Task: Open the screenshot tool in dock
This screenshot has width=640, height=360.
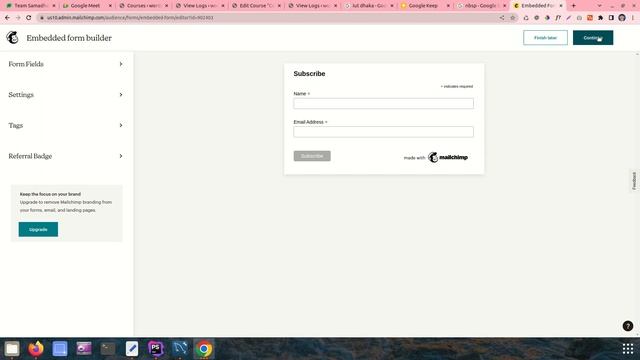Action: point(60,349)
